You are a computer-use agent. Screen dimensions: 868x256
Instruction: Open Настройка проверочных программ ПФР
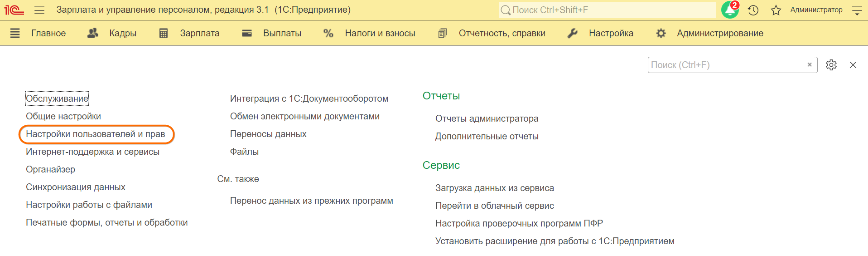click(519, 223)
